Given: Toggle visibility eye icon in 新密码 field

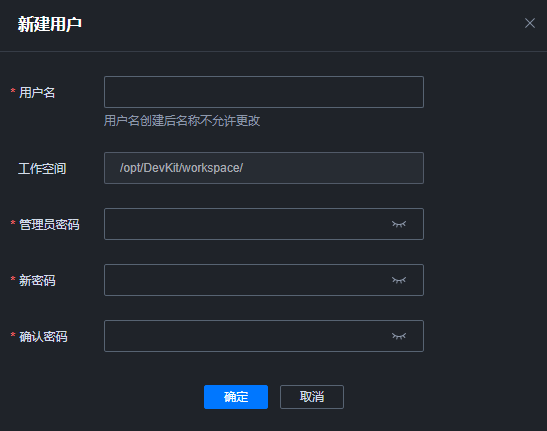Looking at the screenshot, I should pyautogui.click(x=399, y=280).
